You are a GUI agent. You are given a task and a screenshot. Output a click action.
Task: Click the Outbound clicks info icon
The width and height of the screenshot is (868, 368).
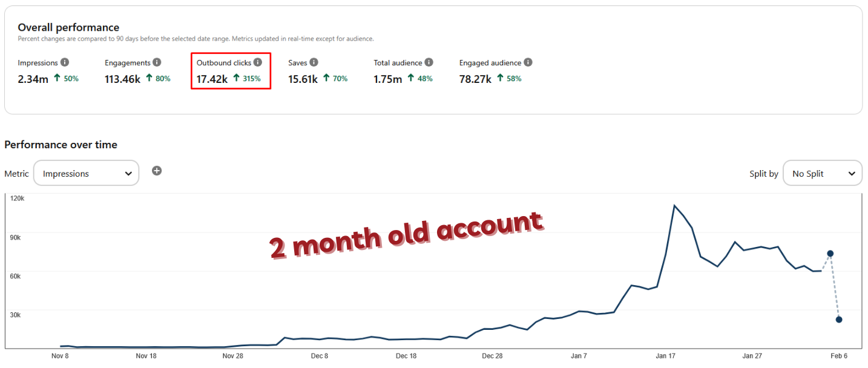[258, 62]
